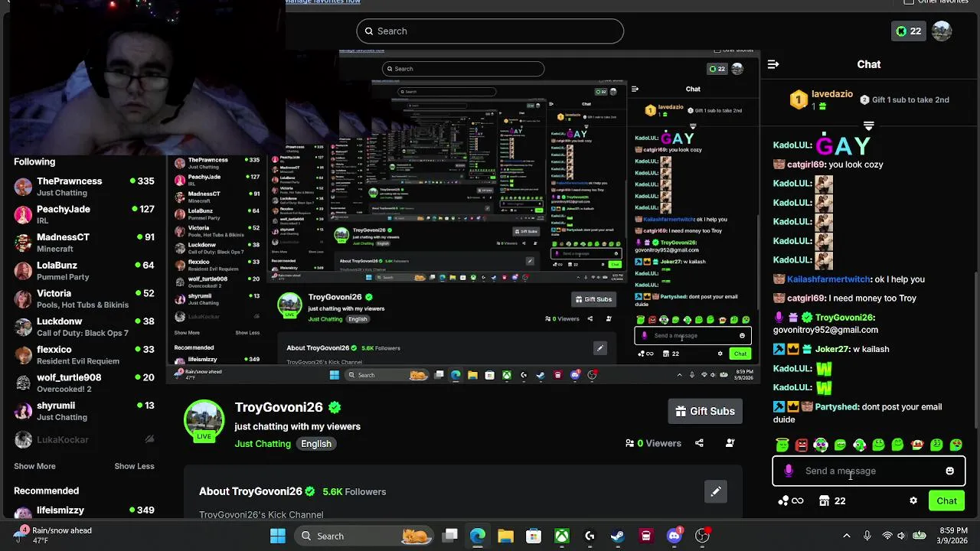Open the Windows Start menu
Viewport: 980px width, 551px height.
[278, 536]
